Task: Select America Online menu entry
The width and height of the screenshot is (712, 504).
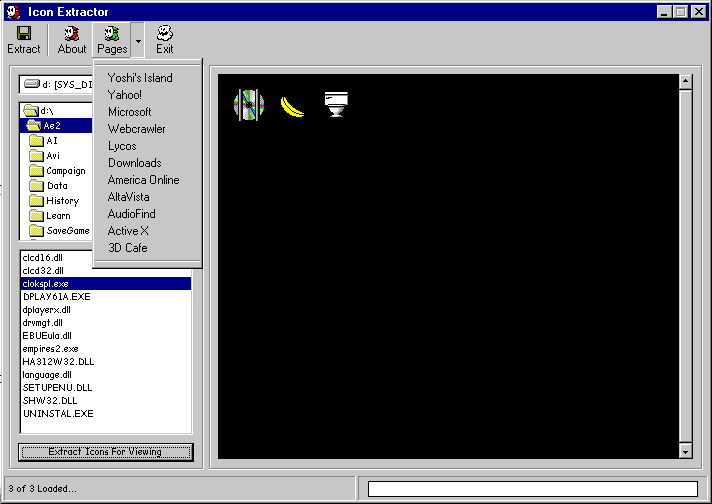Action: tap(144, 180)
